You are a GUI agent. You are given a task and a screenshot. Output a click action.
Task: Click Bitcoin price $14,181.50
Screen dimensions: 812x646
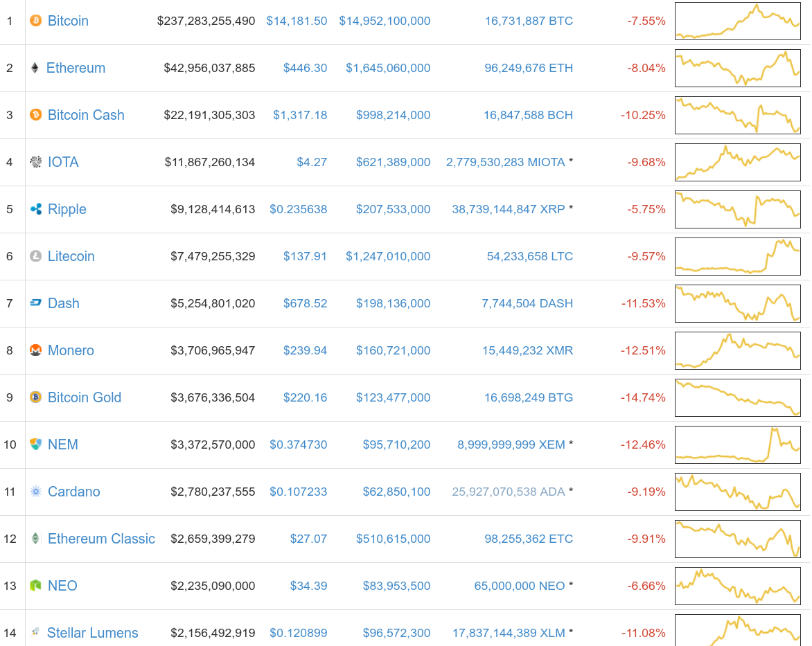pyautogui.click(x=297, y=21)
